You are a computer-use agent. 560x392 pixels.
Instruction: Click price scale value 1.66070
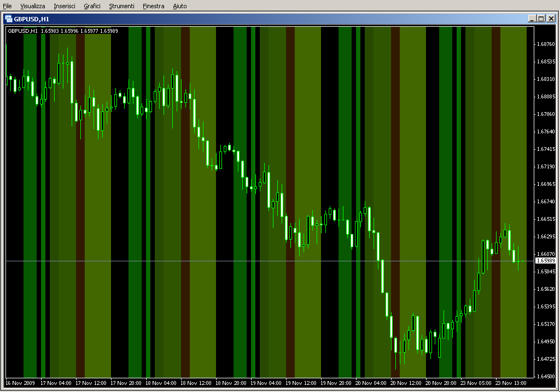coord(546,254)
